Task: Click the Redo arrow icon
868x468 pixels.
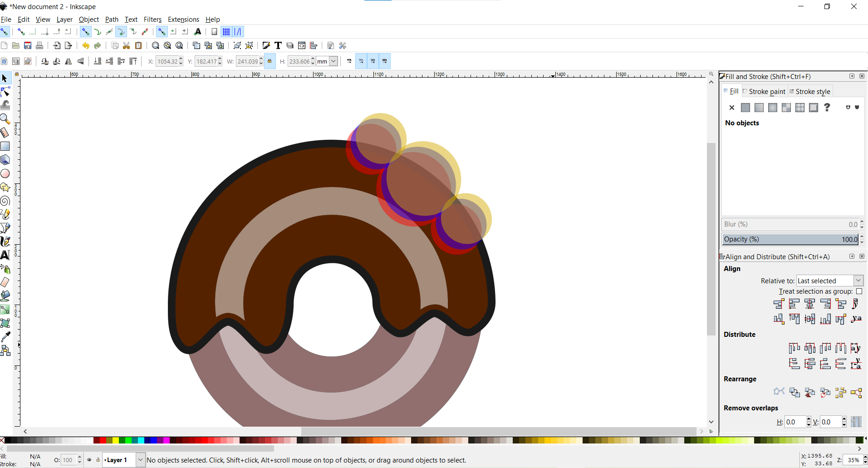Action: click(97, 45)
